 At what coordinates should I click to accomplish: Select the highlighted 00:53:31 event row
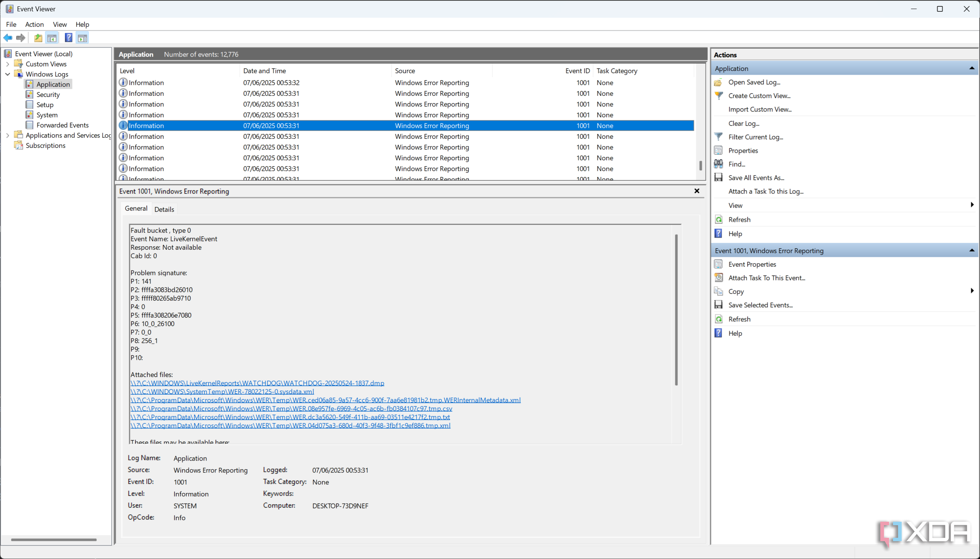[406, 126]
